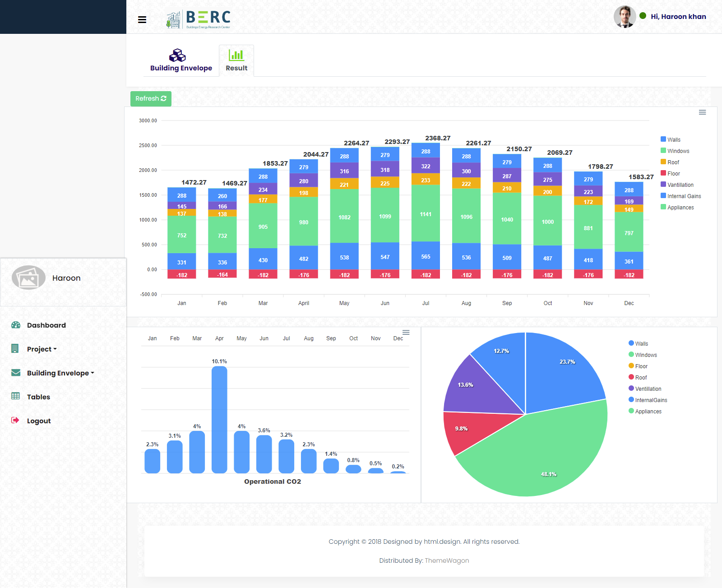Image resolution: width=722 pixels, height=588 pixels.
Task: Expand the Project dropdown in sidebar
Action: click(x=42, y=349)
